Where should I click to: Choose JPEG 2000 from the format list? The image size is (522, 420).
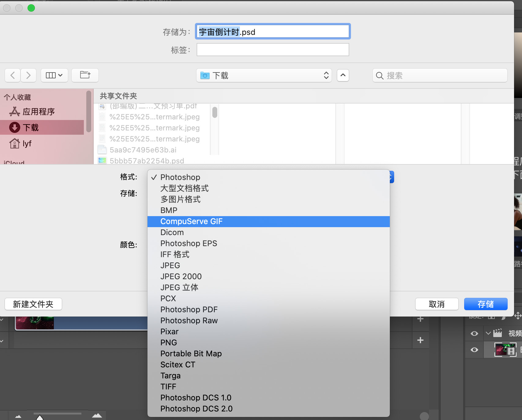181,276
